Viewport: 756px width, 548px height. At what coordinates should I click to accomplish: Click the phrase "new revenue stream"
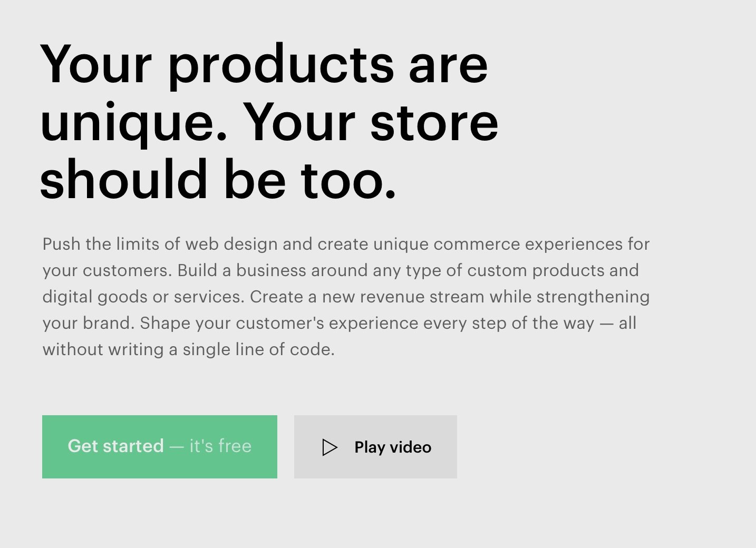click(403, 297)
